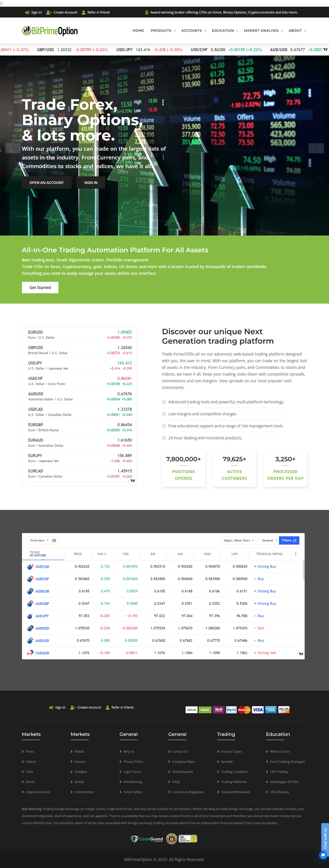The height and width of the screenshot is (868, 329).
Task: Toggle column layout icon beside Overview
Action: [x=54, y=540]
